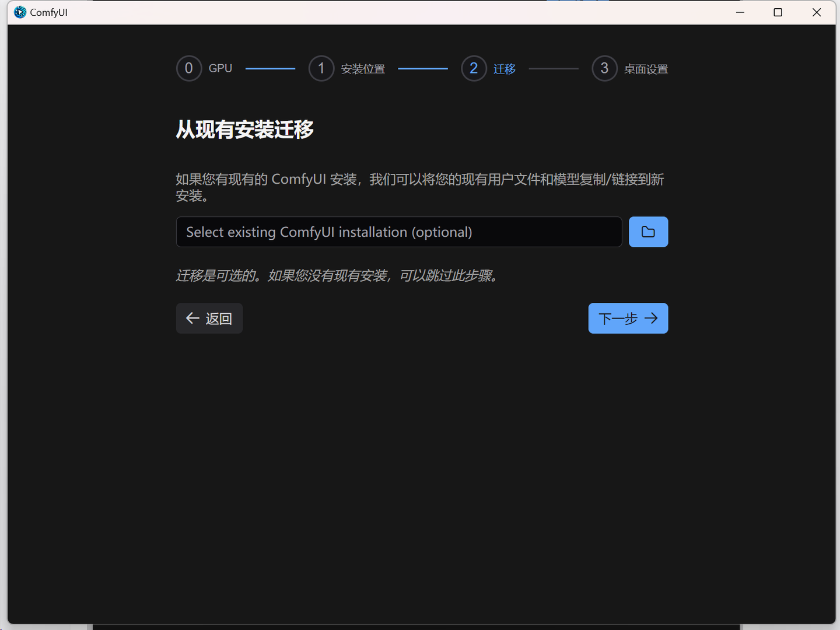Screen dimensions: 840x630
Task: Close the ComfyUI window
Action: click(817, 12)
